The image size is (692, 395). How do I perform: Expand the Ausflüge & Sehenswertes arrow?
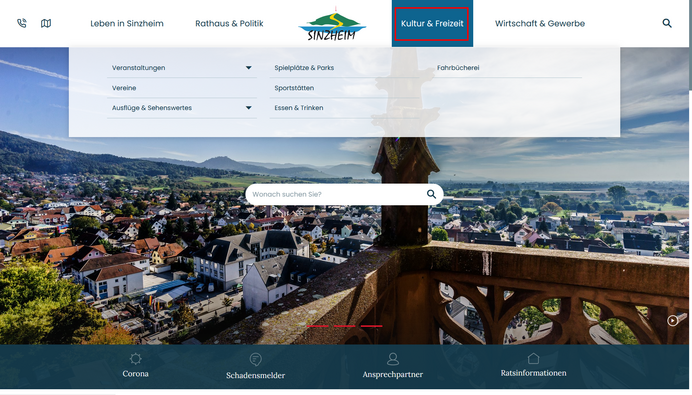click(x=248, y=108)
